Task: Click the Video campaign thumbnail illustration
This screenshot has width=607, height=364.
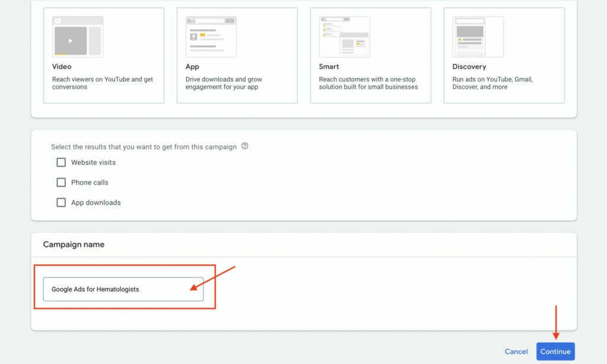Action: (x=78, y=37)
